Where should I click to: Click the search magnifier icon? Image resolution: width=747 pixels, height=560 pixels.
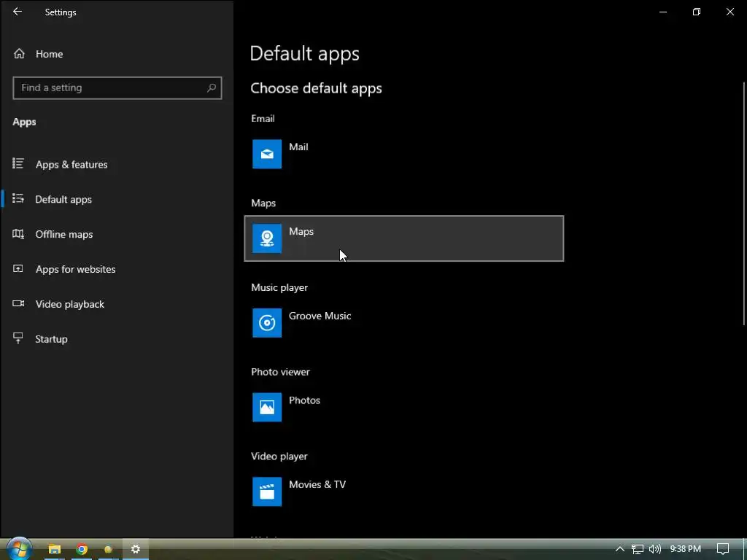(x=212, y=87)
